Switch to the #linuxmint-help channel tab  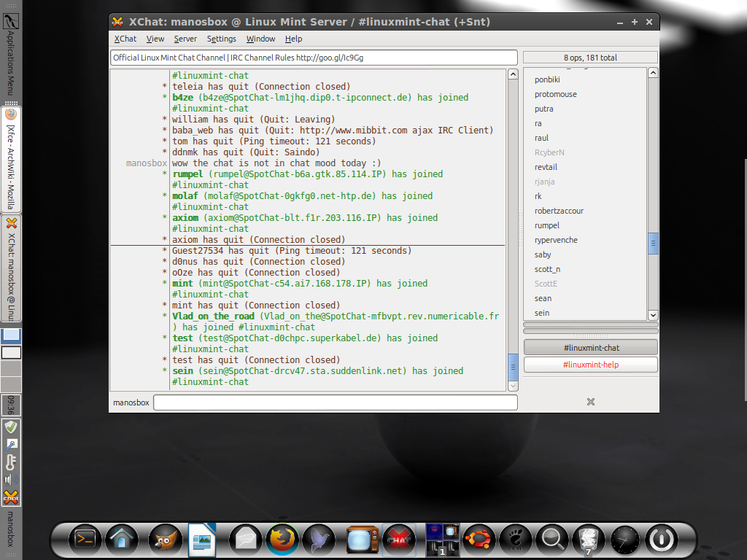click(591, 365)
